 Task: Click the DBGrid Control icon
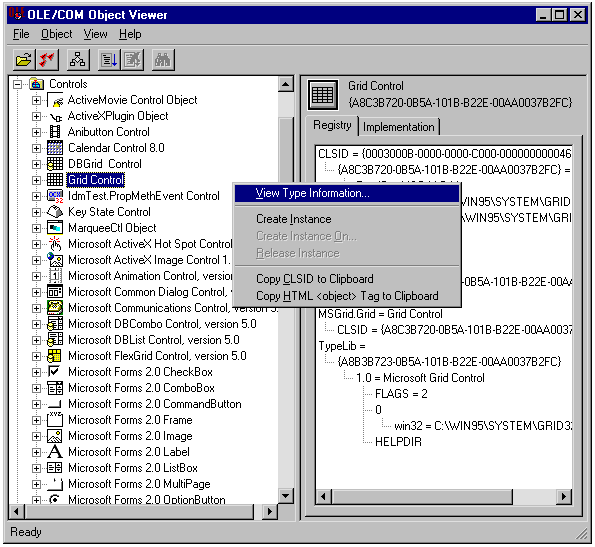[x=55, y=164]
